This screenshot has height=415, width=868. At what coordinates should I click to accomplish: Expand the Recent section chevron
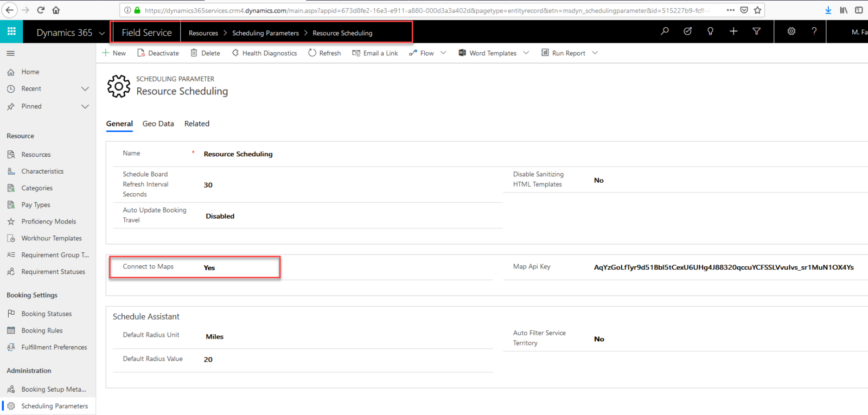pos(85,89)
